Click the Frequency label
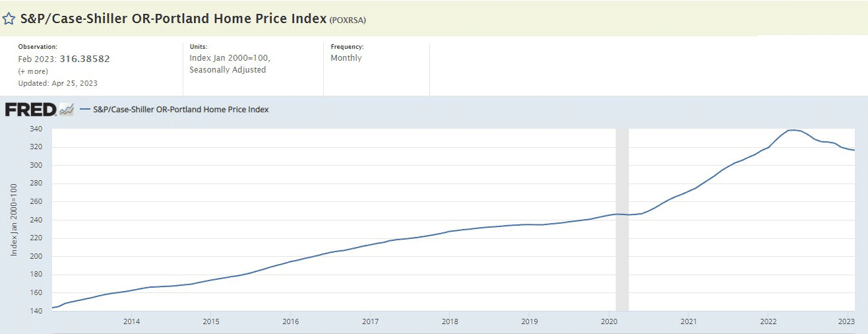The image size is (868, 334). tap(347, 47)
